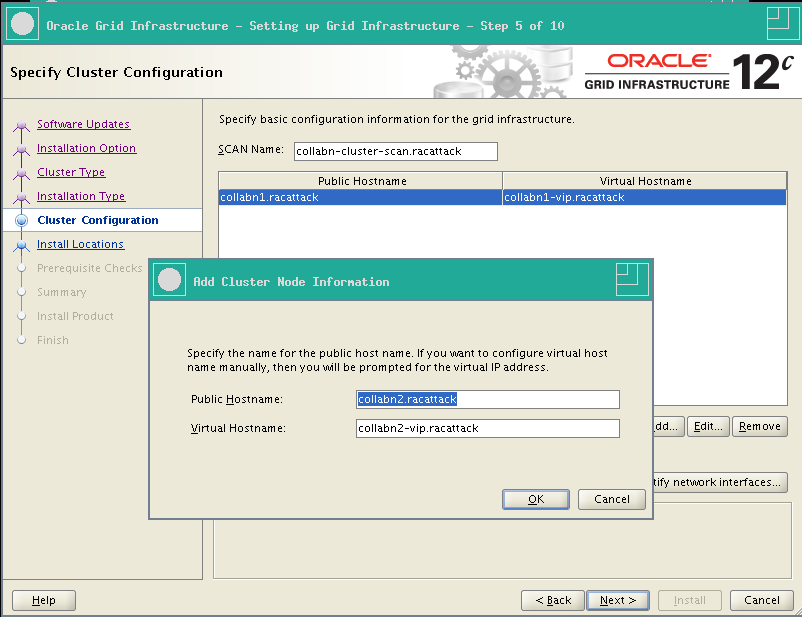Click the Public Hostname text field

tap(487, 399)
